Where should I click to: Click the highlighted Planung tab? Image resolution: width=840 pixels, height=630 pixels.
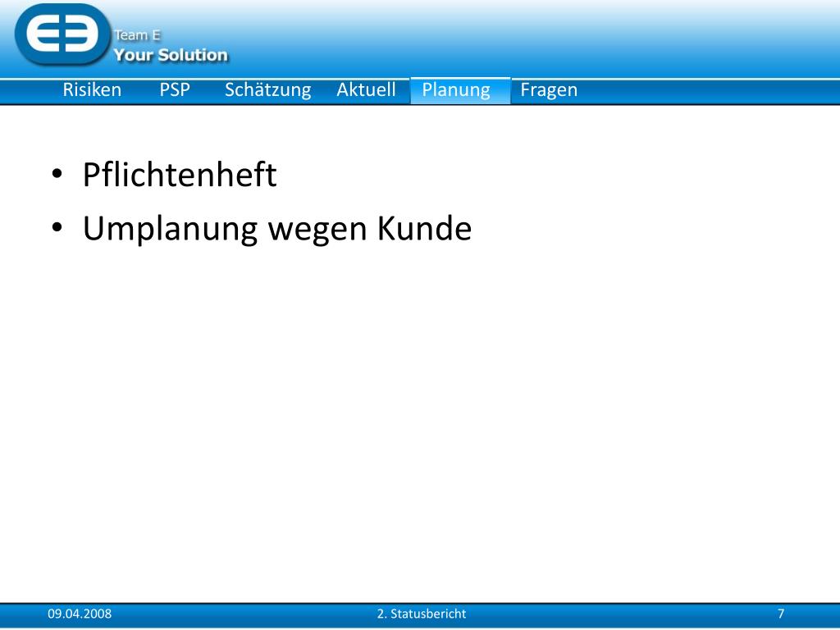point(461,90)
